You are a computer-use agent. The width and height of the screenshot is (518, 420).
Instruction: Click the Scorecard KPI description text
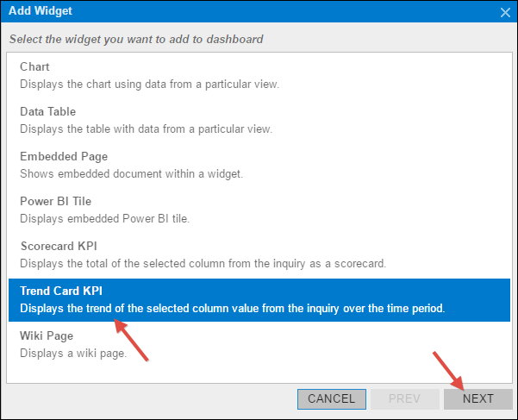click(203, 264)
